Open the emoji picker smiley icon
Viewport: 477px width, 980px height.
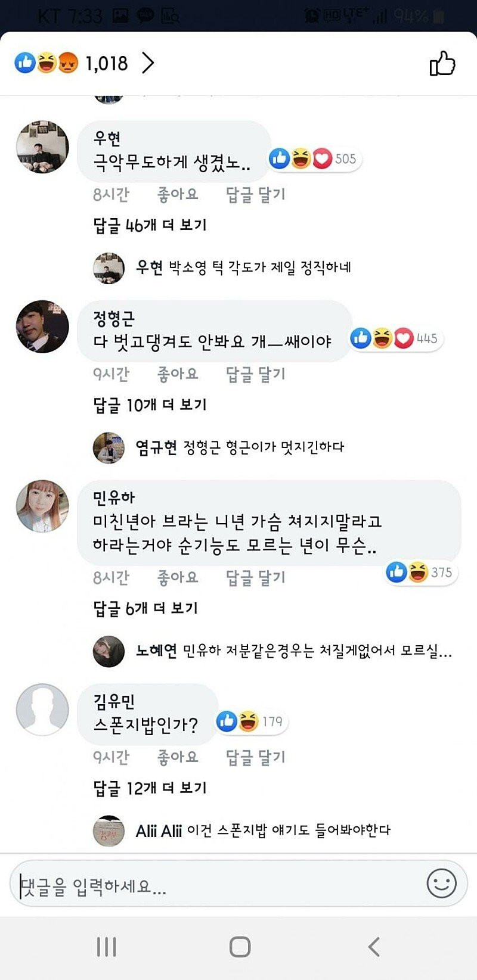(441, 883)
